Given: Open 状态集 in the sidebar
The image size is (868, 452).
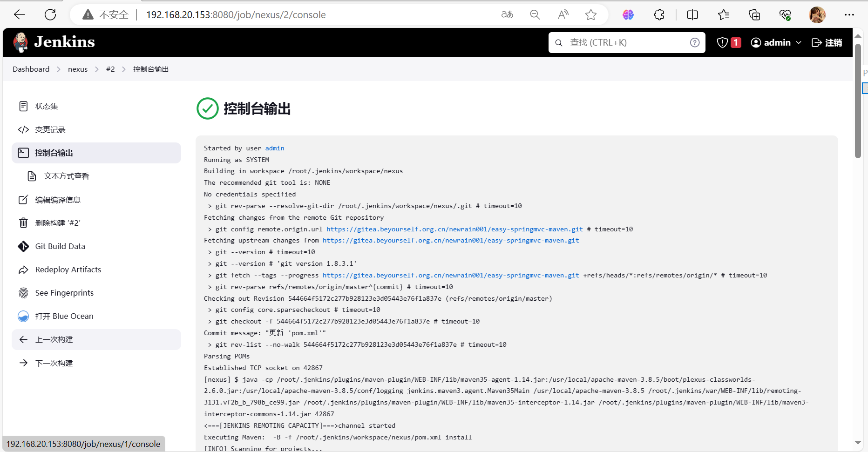Looking at the screenshot, I should pyautogui.click(x=96, y=106).
